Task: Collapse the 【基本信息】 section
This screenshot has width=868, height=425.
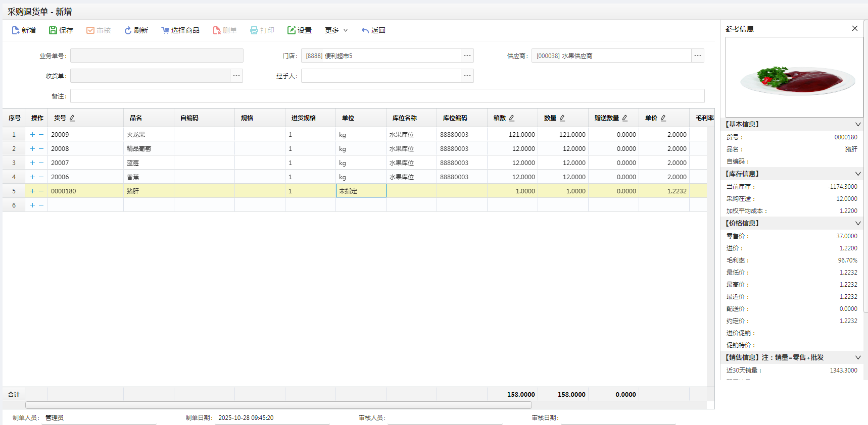Action: coord(857,124)
